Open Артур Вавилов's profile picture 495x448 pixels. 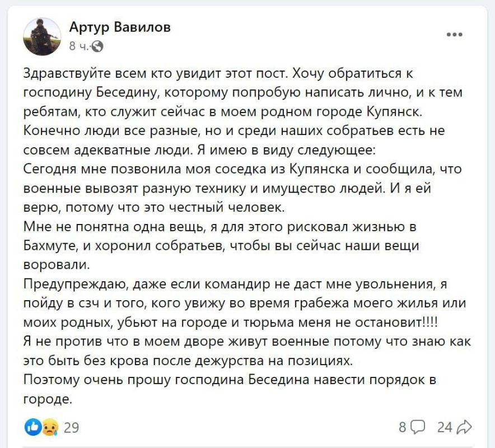[42, 36]
